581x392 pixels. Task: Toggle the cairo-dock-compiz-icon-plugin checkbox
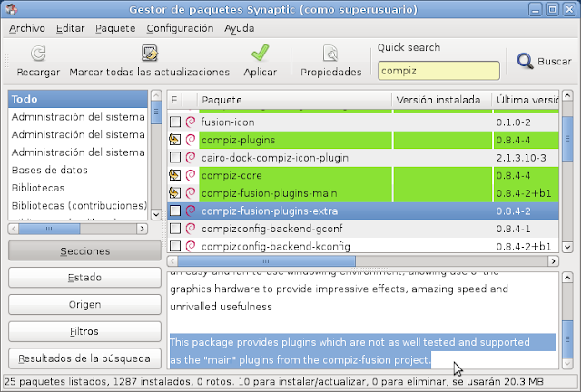coord(175,158)
